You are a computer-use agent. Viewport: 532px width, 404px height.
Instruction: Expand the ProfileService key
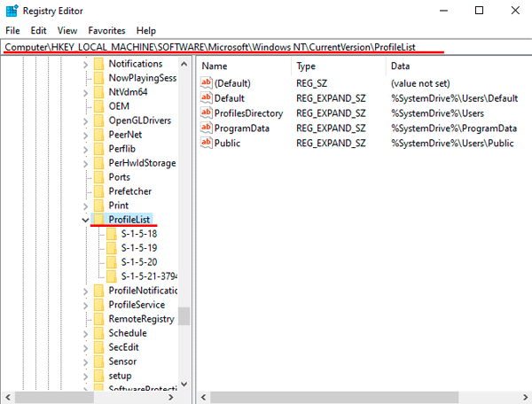[85, 306]
